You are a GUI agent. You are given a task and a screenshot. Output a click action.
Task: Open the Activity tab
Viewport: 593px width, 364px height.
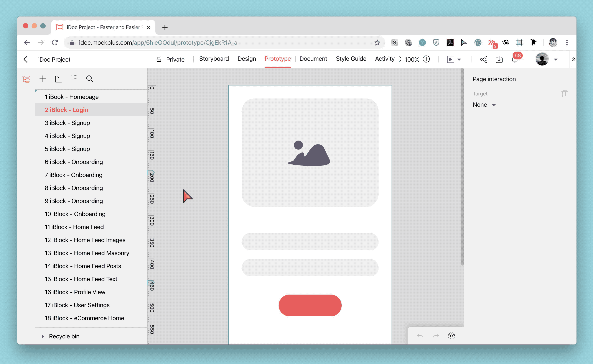coord(385,59)
